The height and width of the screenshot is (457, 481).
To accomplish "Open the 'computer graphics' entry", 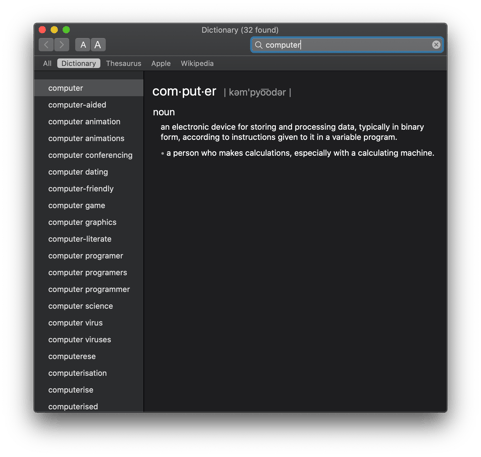I will point(89,222).
